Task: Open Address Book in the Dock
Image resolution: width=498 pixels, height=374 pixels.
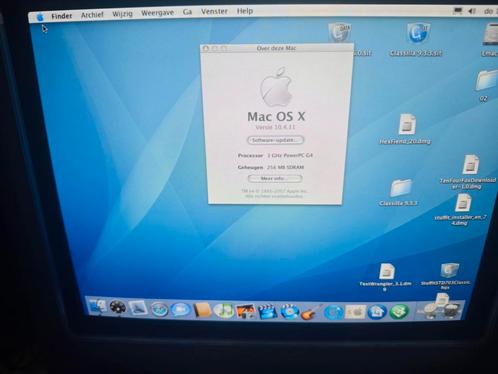Action: [202, 311]
